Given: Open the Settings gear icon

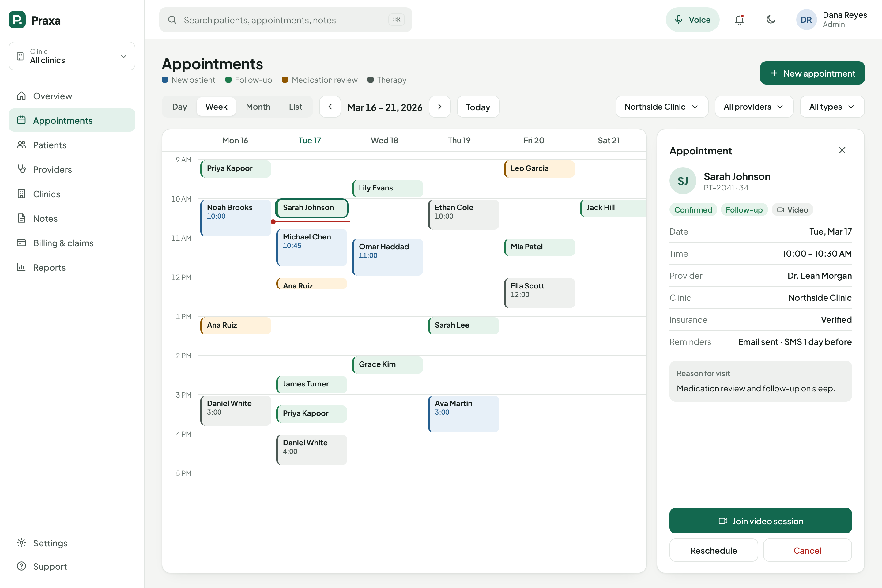Looking at the screenshot, I should click(21, 543).
